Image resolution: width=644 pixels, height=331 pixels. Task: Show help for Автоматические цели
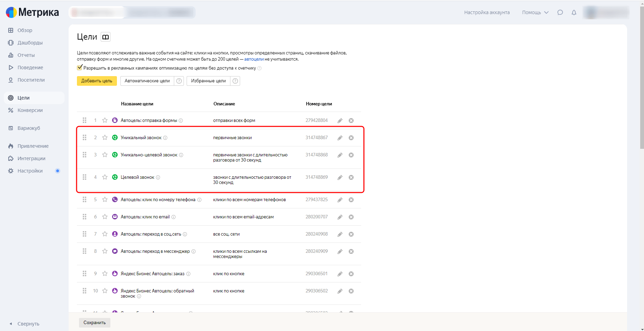click(x=179, y=81)
